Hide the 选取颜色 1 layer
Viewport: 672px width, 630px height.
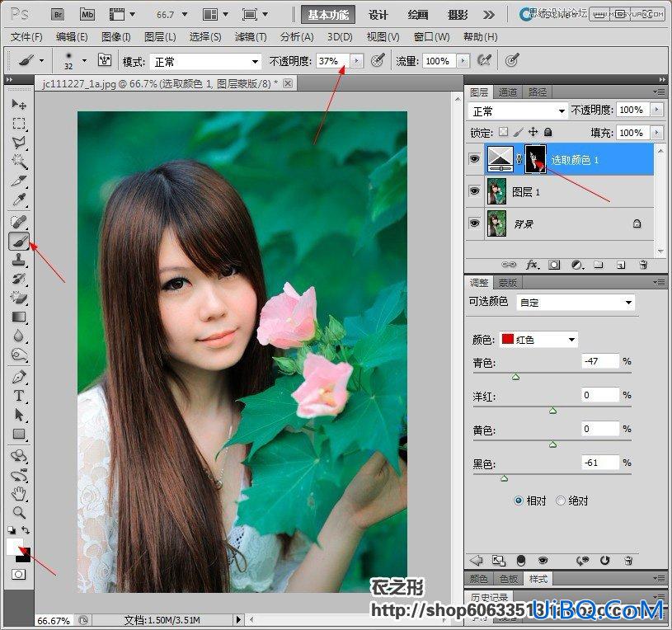tap(474, 159)
